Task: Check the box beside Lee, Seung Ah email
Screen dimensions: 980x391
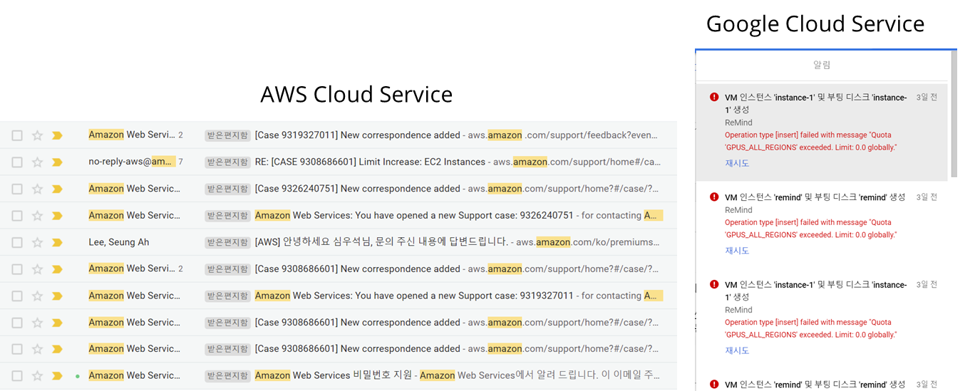Action: pyautogui.click(x=17, y=242)
